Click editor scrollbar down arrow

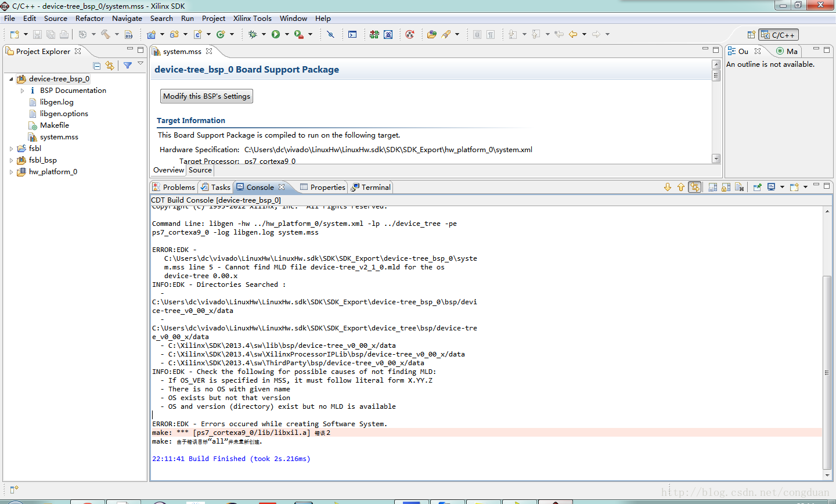(x=716, y=159)
